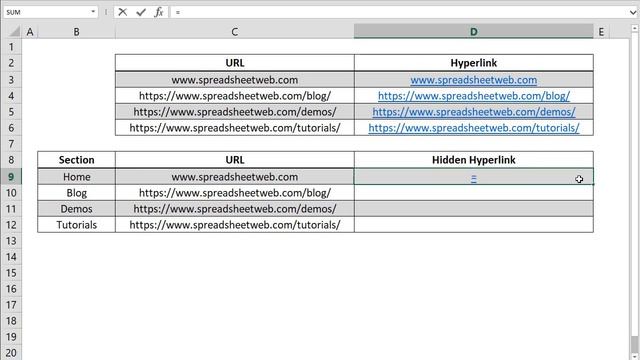Confirm the formula with the checkmark icon
The image size is (640, 360).
tap(141, 12)
